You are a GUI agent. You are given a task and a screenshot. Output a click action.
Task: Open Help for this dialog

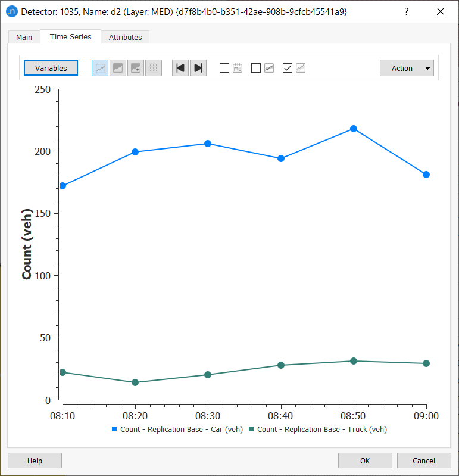35,461
